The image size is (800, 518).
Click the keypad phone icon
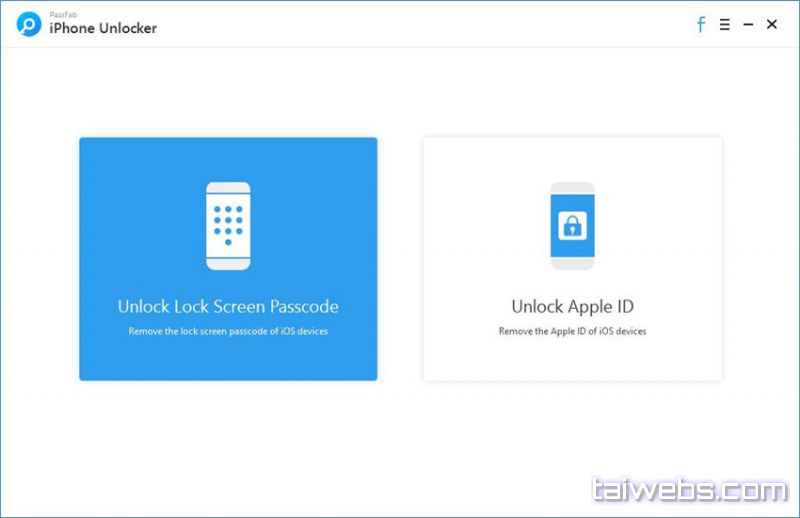(228, 226)
